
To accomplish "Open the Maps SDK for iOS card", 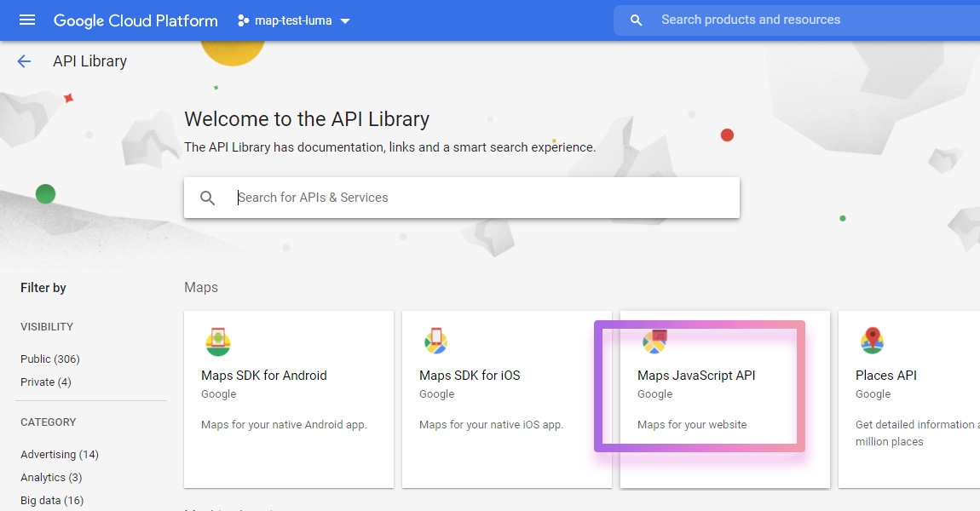I will 507,399.
